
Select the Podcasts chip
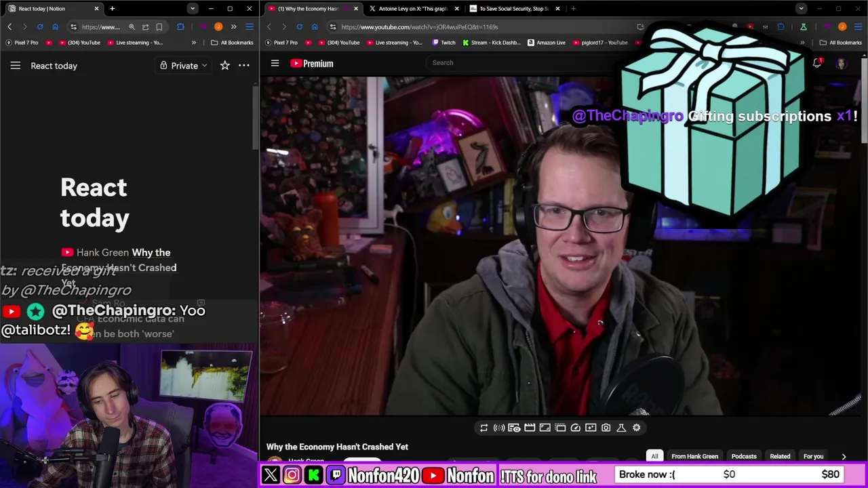coord(744,456)
